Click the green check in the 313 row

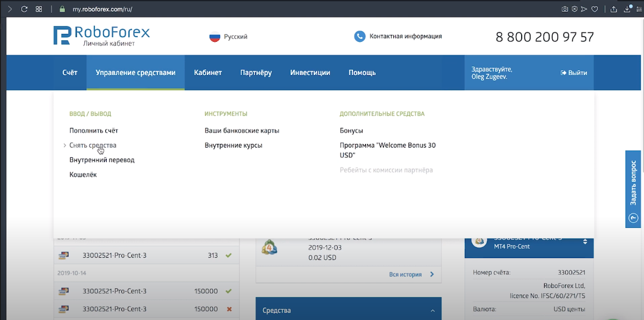(229, 256)
